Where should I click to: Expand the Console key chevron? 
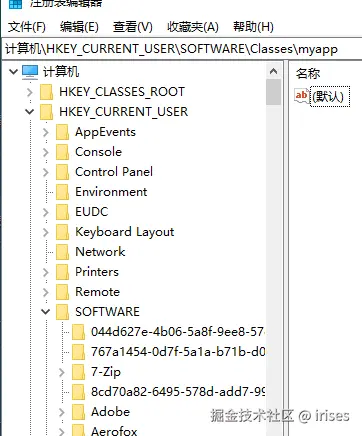point(46,152)
